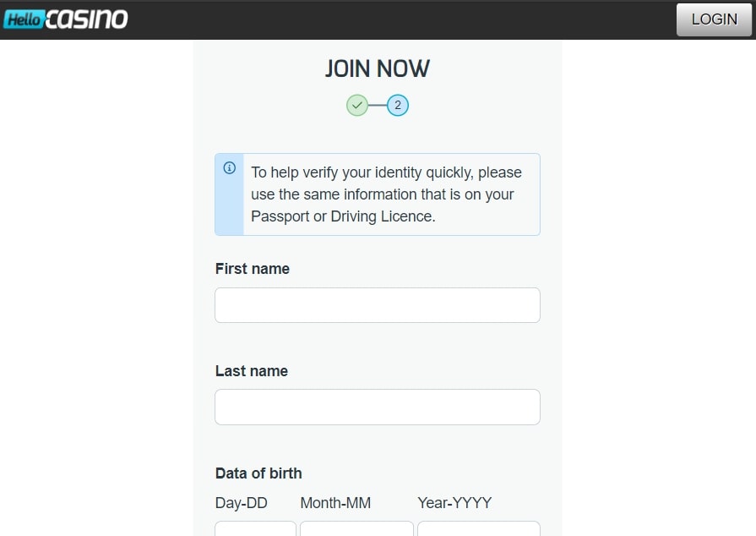This screenshot has height=536, width=756.
Task: Click the blue info icon in the notice
Action: point(229,168)
